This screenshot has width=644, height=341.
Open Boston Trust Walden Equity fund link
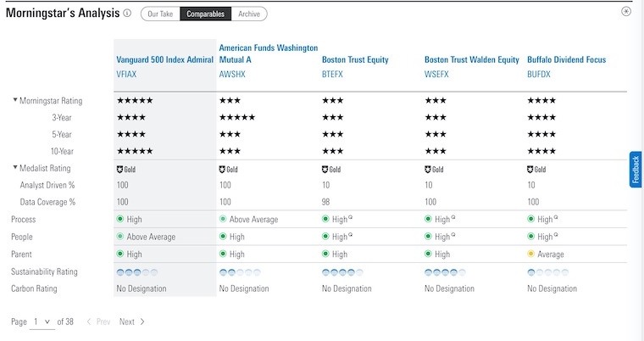point(471,60)
